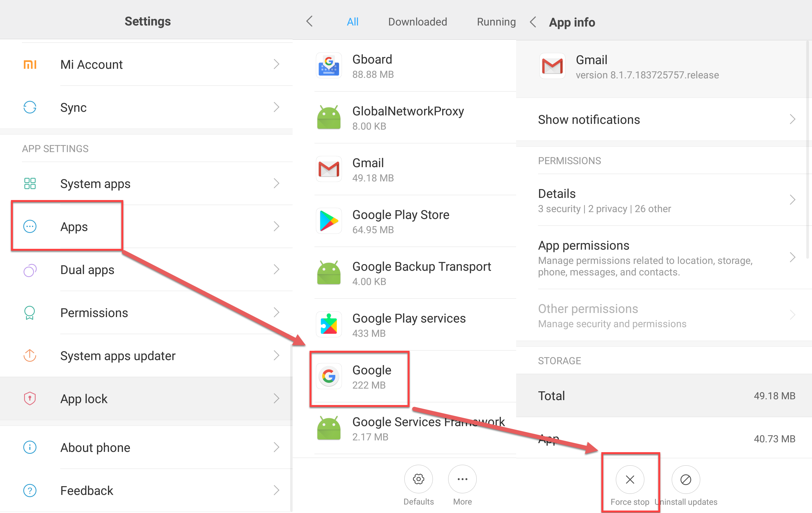This screenshot has height=513, width=812.
Task: Open the Dual apps row chevron
Action: pyautogui.click(x=276, y=269)
